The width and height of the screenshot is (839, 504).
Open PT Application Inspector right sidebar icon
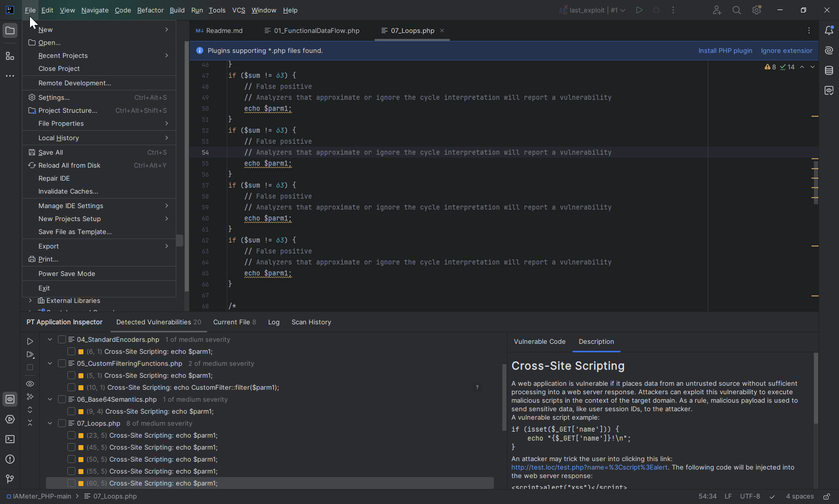(x=829, y=90)
